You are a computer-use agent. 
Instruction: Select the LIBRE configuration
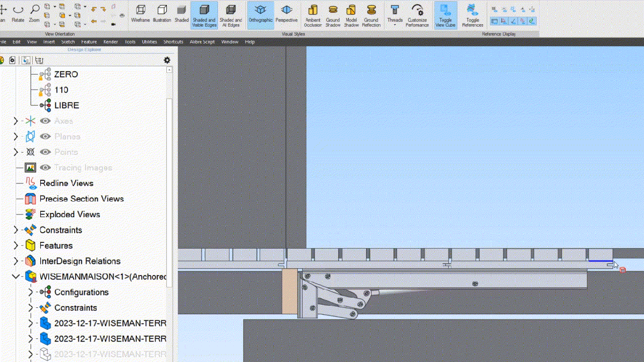(67, 106)
